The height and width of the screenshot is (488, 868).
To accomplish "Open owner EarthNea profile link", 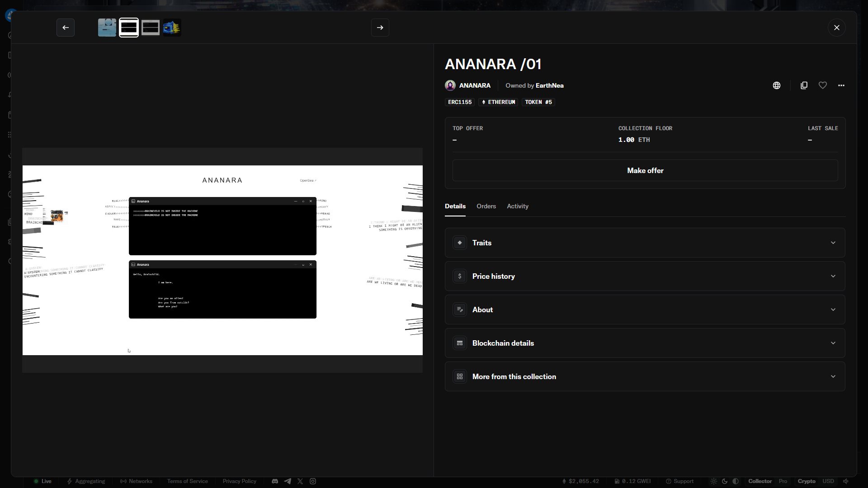I will pos(549,85).
